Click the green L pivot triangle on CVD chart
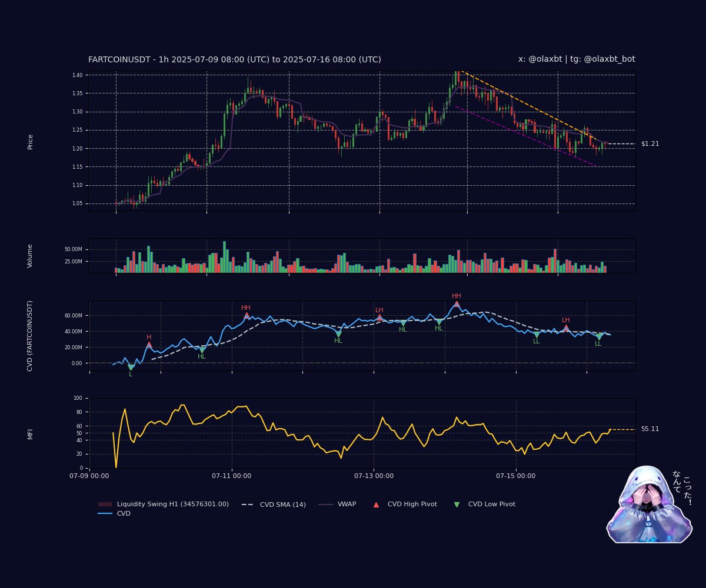 [x=131, y=367]
